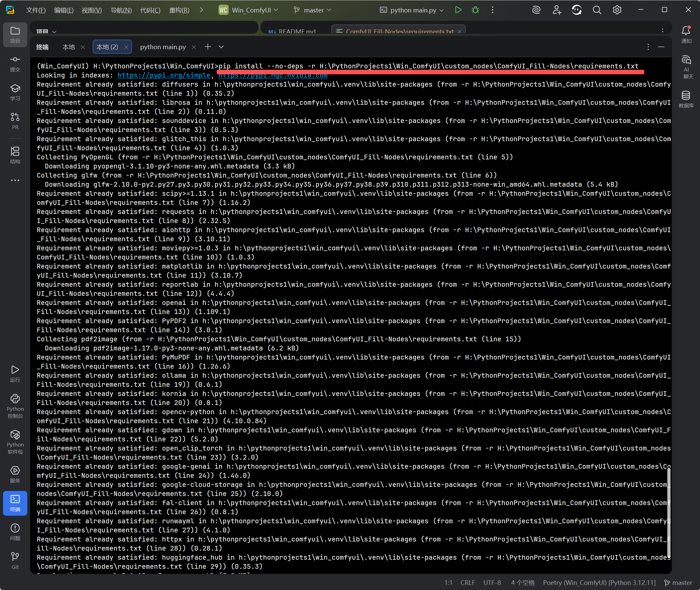Close the 本地 terminal tab
Image resolution: width=700 pixels, height=590 pixels.
pyautogui.click(x=83, y=47)
